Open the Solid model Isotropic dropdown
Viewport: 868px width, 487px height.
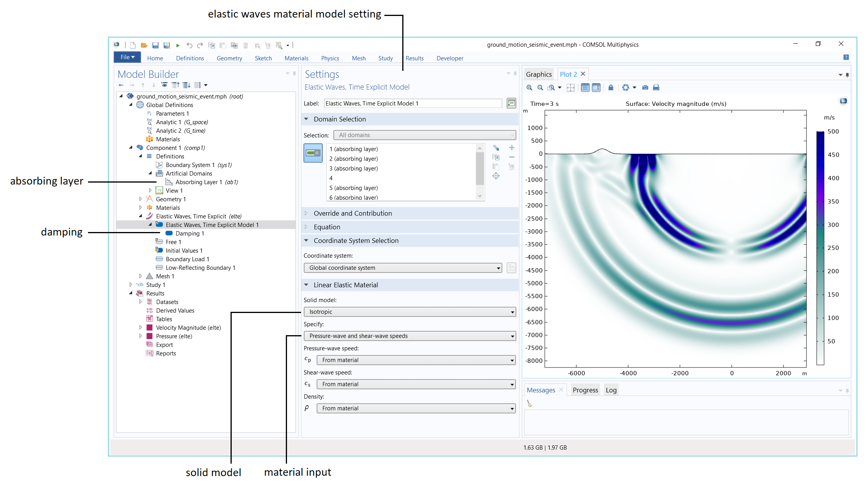pos(409,311)
